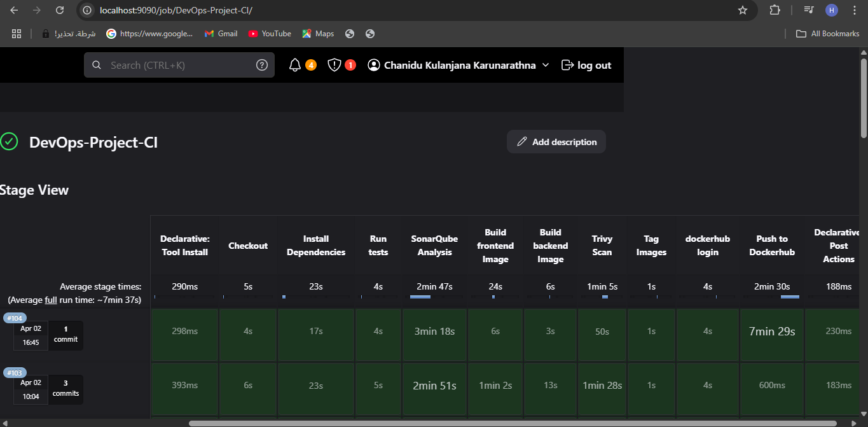Open the All Bookmarks folder
The height and width of the screenshot is (427, 868).
(x=827, y=34)
